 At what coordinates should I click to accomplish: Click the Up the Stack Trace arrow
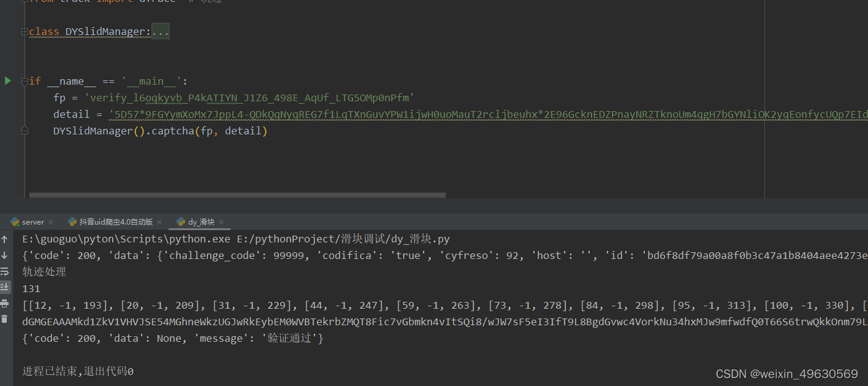click(x=5, y=239)
